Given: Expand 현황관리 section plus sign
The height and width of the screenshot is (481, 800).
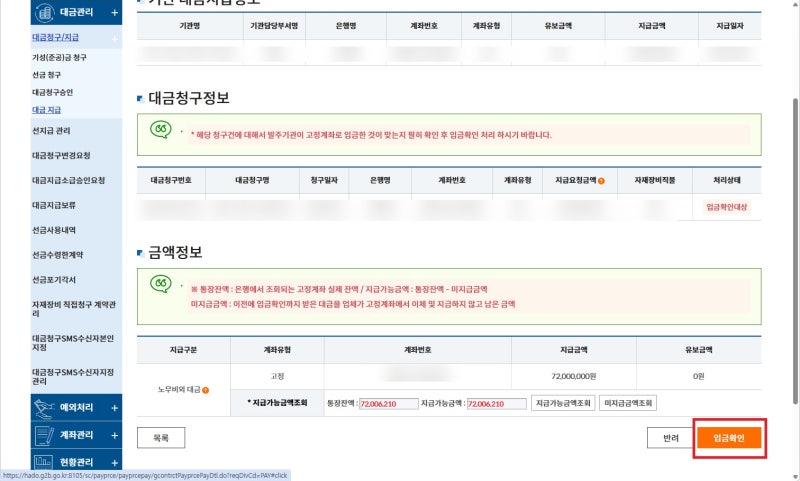Looking at the screenshot, I should click(x=114, y=463).
